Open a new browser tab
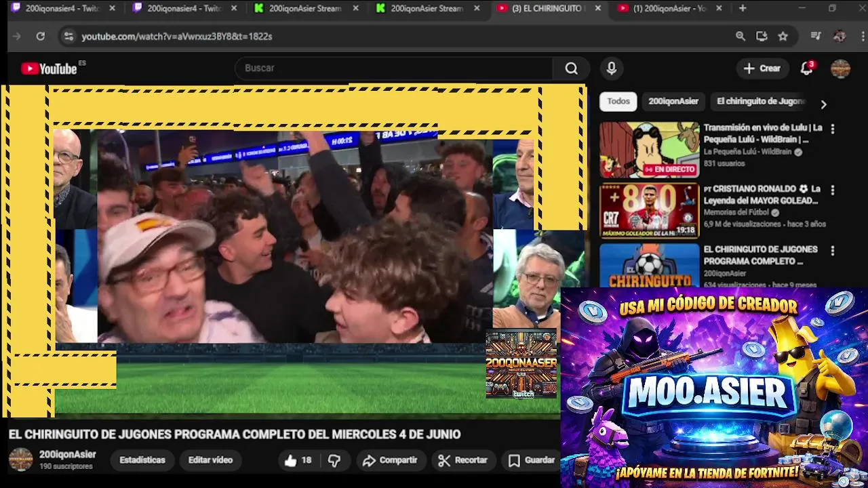Viewport: 868px width, 488px height. point(743,9)
